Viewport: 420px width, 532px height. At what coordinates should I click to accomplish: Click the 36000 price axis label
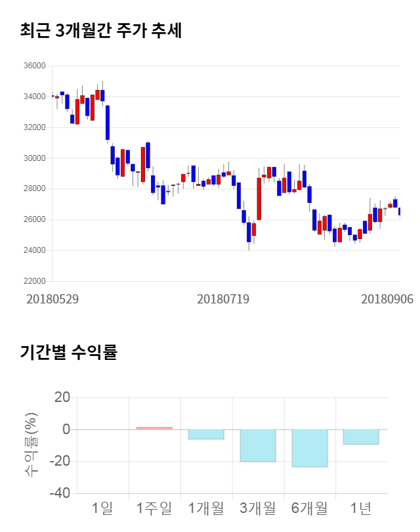click(33, 66)
